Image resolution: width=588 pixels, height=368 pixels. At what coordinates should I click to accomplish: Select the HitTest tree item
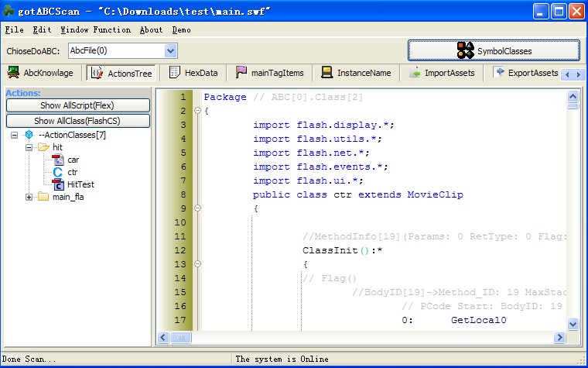tap(80, 184)
